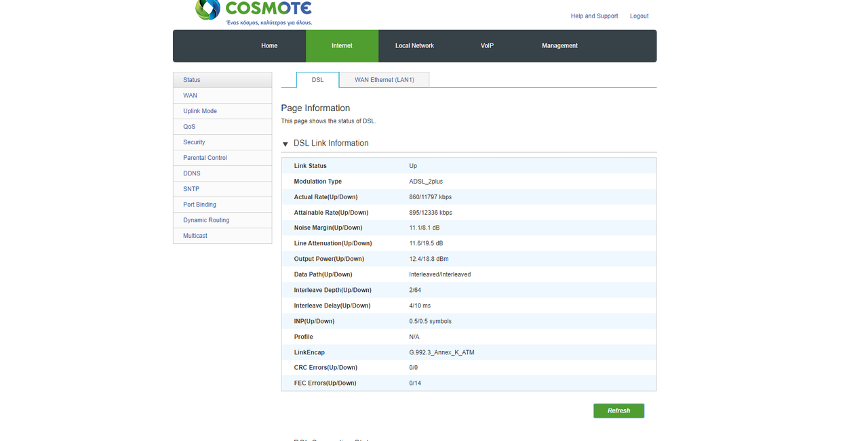Screen dimensions: 868x441
Task: Click Actual Rate value '860/11797 kbps'
Action: tap(430, 197)
